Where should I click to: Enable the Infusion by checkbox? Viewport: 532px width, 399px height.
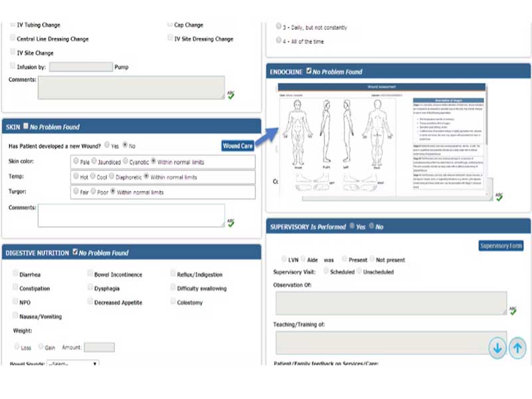point(13,65)
